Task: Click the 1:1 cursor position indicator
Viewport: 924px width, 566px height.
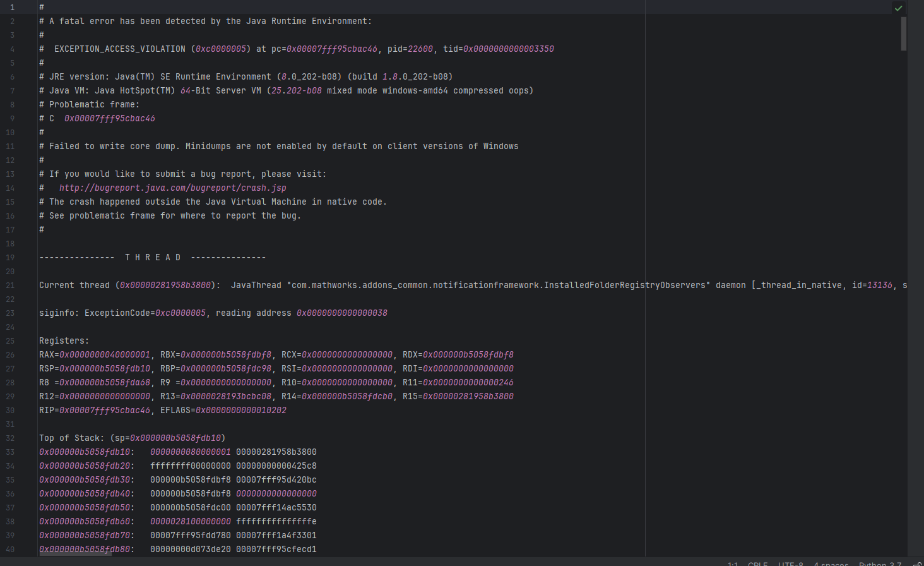Action: click(x=732, y=563)
